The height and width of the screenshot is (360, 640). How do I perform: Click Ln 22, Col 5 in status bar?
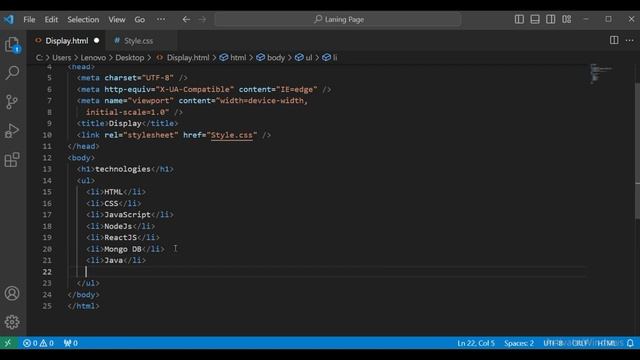(476, 343)
